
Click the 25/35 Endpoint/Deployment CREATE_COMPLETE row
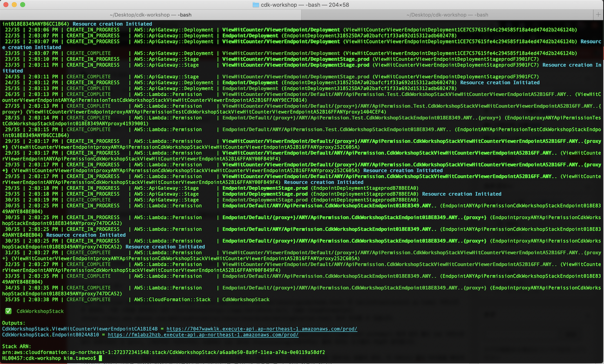230,88
